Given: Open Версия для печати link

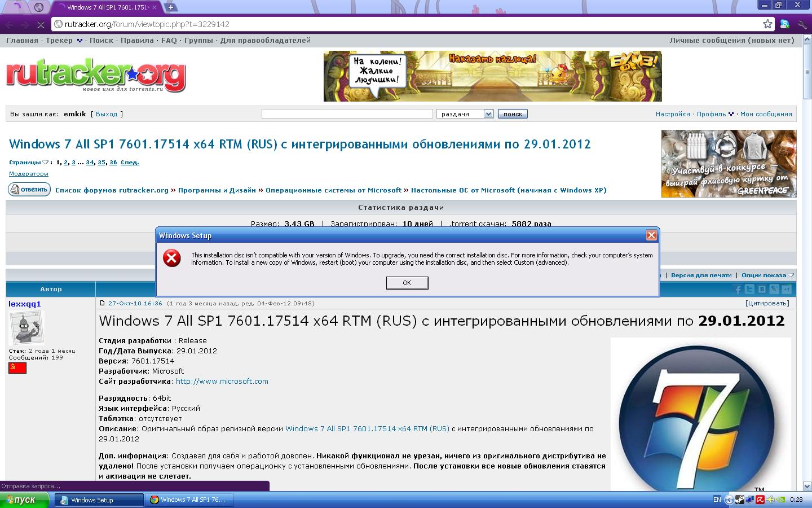Looking at the screenshot, I should pyautogui.click(x=701, y=275).
